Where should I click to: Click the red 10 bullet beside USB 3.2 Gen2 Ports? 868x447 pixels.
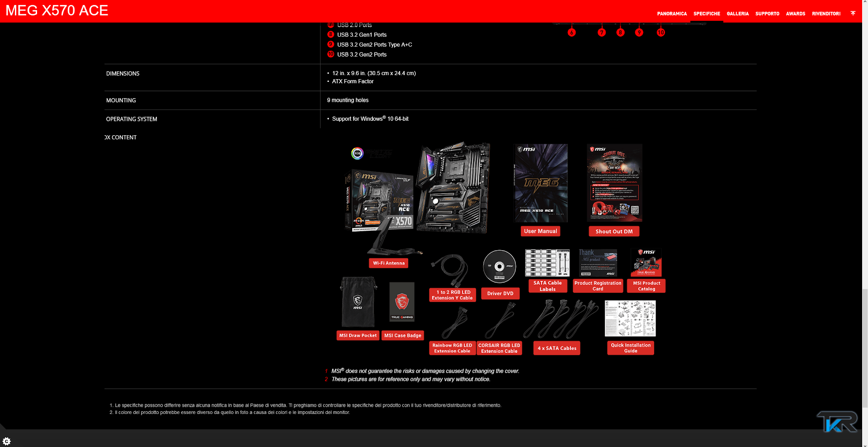(331, 54)
